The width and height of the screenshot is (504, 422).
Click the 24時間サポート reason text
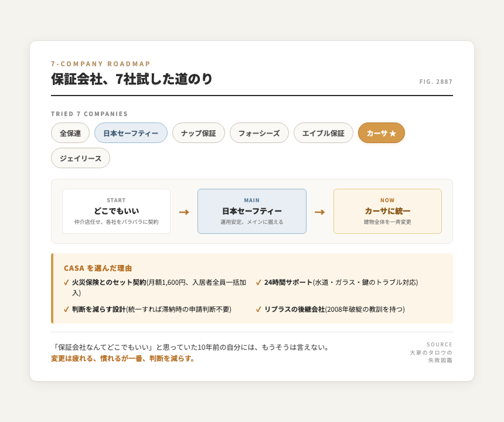pyautogui.click(x=341, y=283)
